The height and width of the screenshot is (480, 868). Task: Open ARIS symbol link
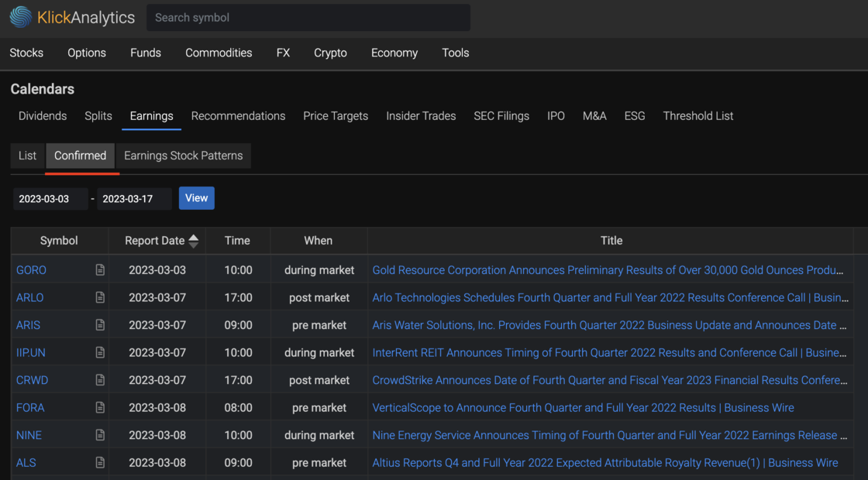[28, 325]
